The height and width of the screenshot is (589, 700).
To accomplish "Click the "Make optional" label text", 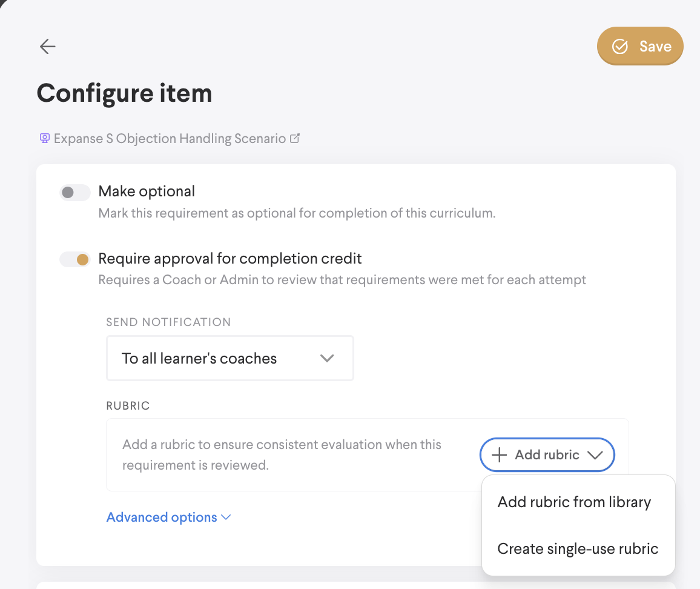I will pyautogui.click(x=147, y=191).
